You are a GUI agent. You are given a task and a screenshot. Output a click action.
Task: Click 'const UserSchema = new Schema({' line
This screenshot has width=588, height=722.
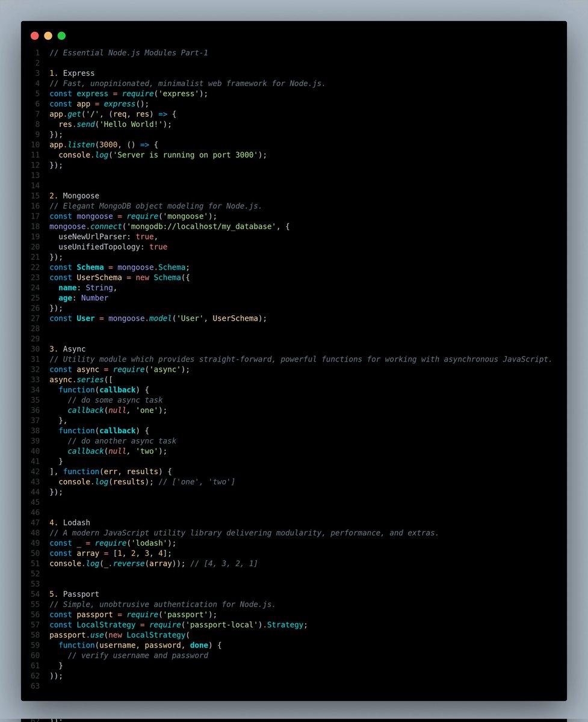(x=120, y=277)
